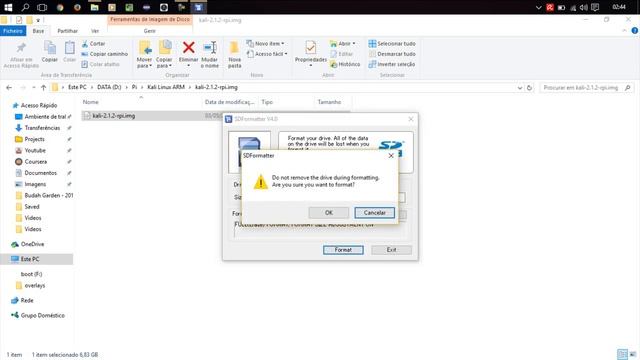Open Grupo Doméstico in navigation pane
The height and width of the screenshot is (360, 640).
tap(42, 316)
